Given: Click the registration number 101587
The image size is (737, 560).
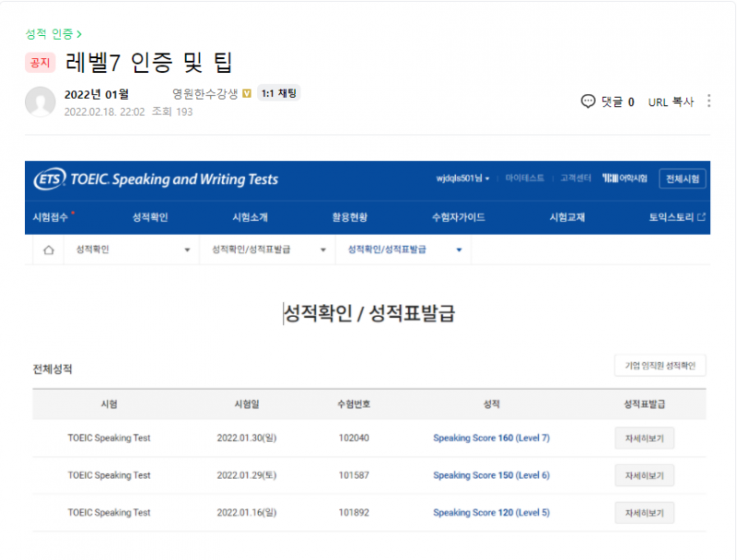Looking at the screenshot, I should tap(354, 475).
